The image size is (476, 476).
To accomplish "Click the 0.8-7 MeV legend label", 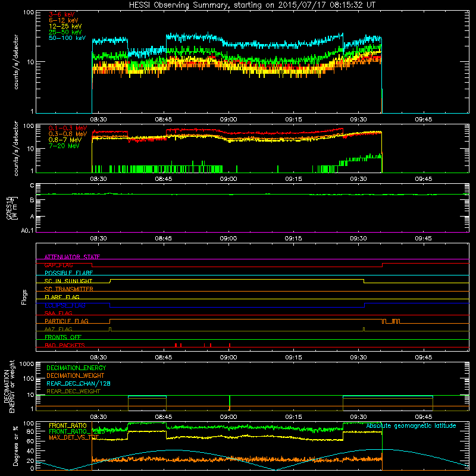I will pos(65,140).
